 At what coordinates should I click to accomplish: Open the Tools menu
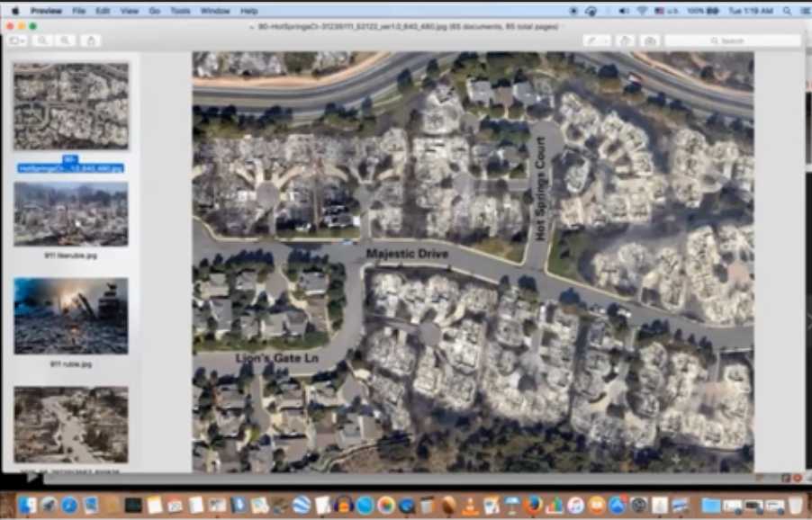pyautogui.click(x=180, y=11)
